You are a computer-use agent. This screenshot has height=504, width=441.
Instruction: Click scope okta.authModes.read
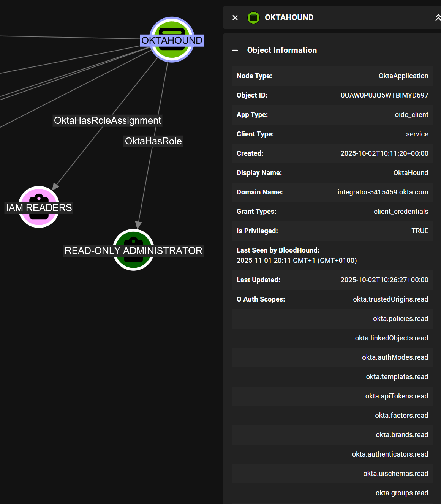(x=395, y=357)
